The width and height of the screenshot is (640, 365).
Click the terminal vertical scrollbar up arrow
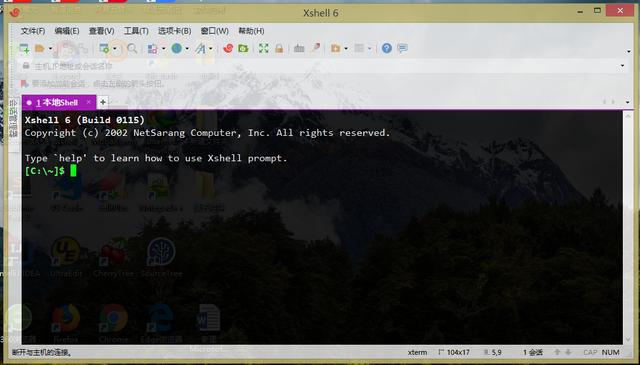627,116
